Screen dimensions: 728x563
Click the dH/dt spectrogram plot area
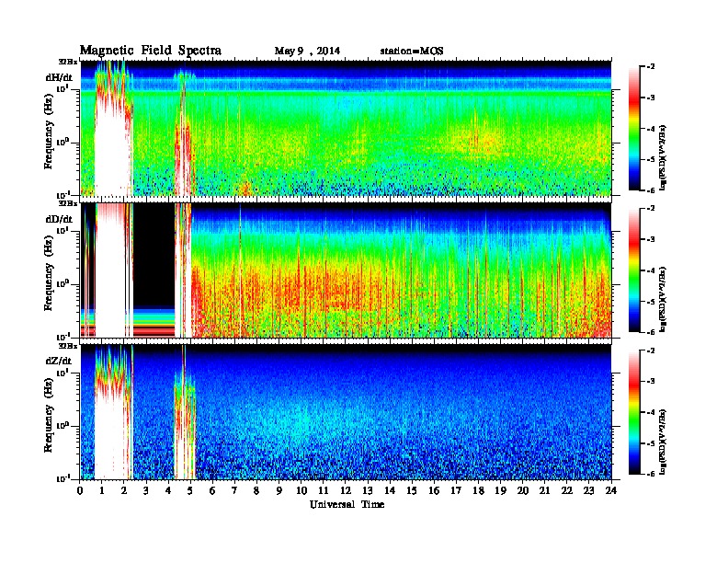coord(347,128)
